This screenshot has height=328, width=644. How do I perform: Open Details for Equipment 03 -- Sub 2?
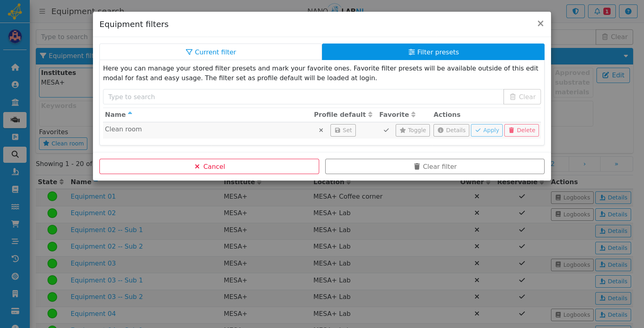613,298
